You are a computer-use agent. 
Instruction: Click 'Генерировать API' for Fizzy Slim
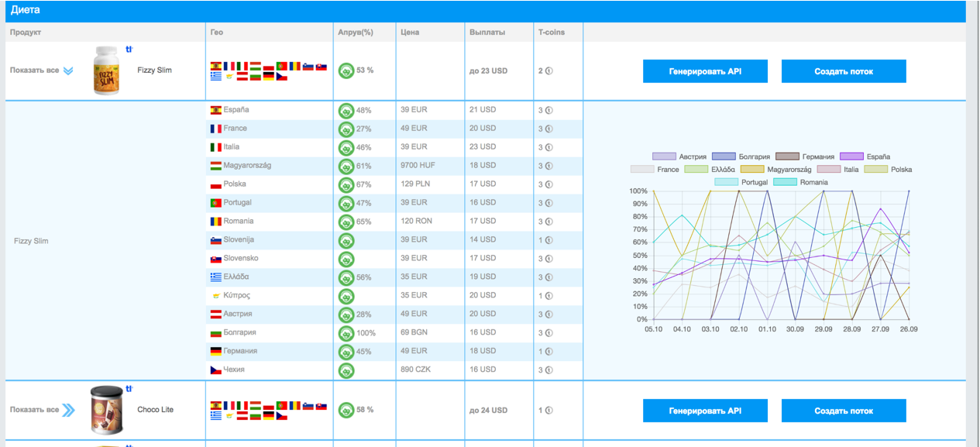705,71
